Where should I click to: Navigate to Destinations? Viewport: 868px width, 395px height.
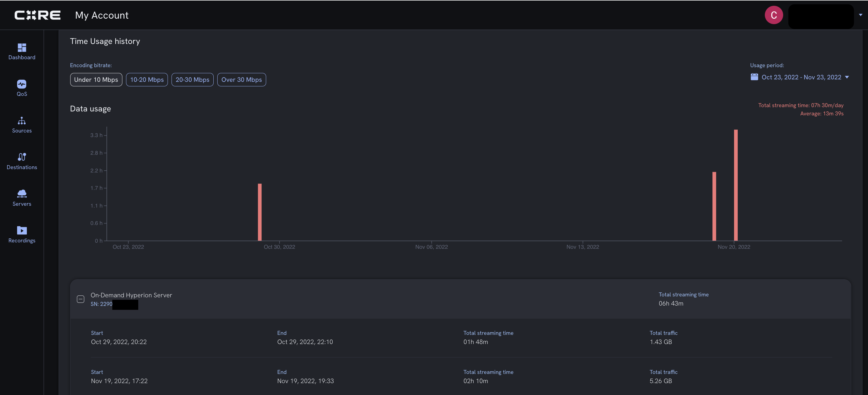(22, 161)
